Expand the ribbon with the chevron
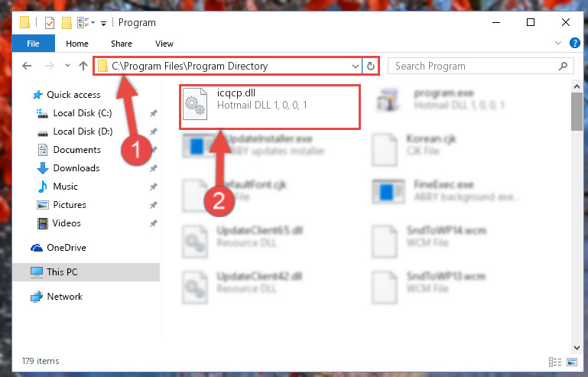 [558, 43]
